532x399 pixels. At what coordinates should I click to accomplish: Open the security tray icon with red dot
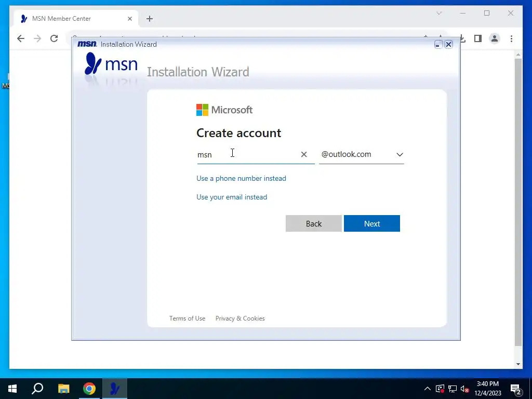tap(440, 389)
